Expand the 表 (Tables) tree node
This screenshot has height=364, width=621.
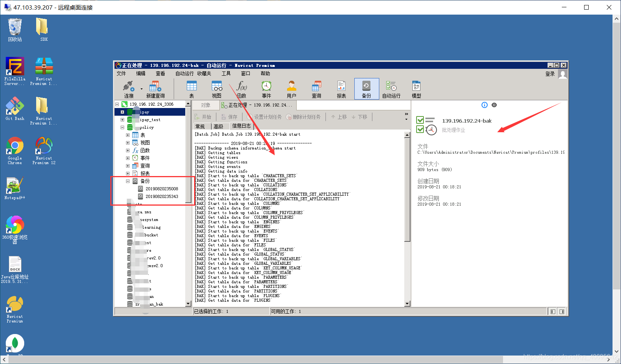tap(128, 135)
